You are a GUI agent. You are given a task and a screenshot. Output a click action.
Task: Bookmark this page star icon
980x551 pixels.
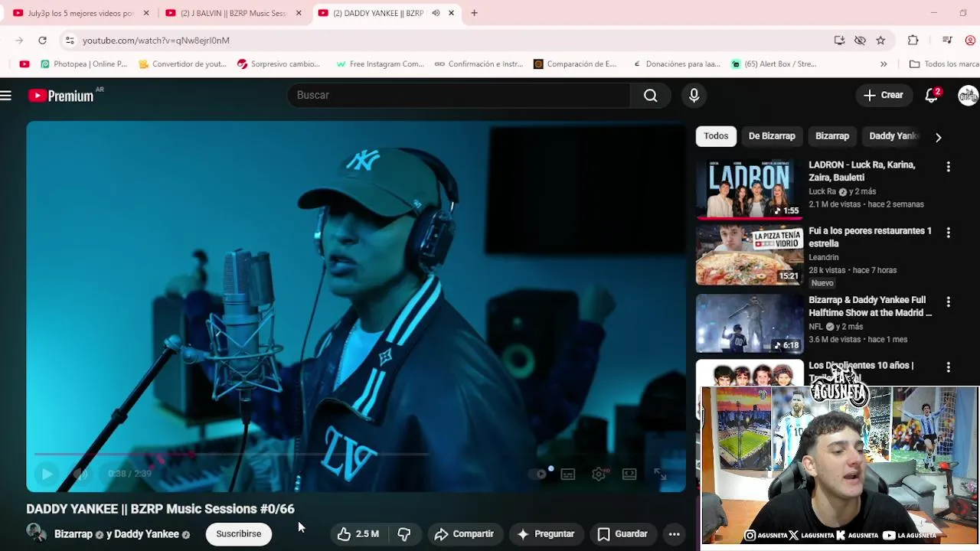880,41
